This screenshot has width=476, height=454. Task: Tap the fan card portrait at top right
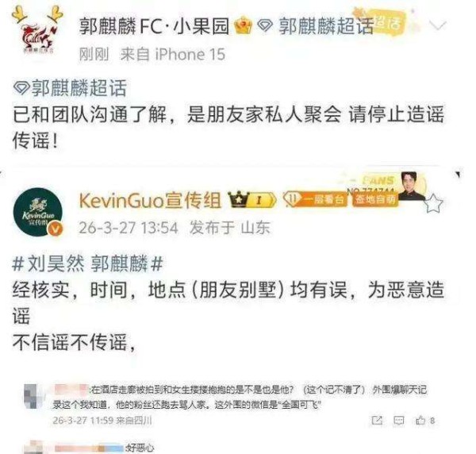(x=410, y=186)
